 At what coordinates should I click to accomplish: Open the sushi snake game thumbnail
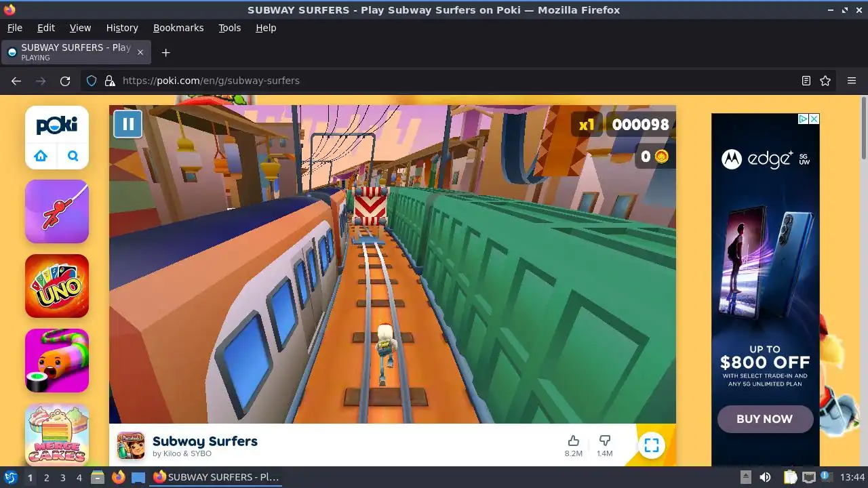pos(57,361)
